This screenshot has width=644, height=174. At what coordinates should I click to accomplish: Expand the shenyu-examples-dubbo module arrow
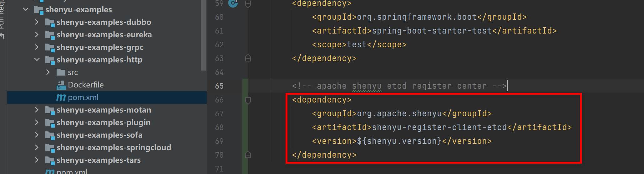coord(37,22)
